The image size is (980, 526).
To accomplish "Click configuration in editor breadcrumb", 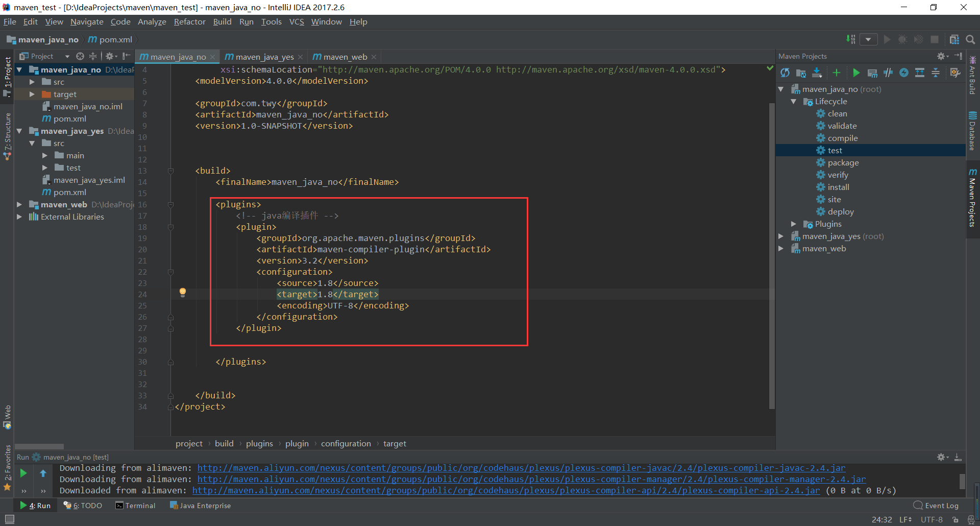I will (346, 443).
